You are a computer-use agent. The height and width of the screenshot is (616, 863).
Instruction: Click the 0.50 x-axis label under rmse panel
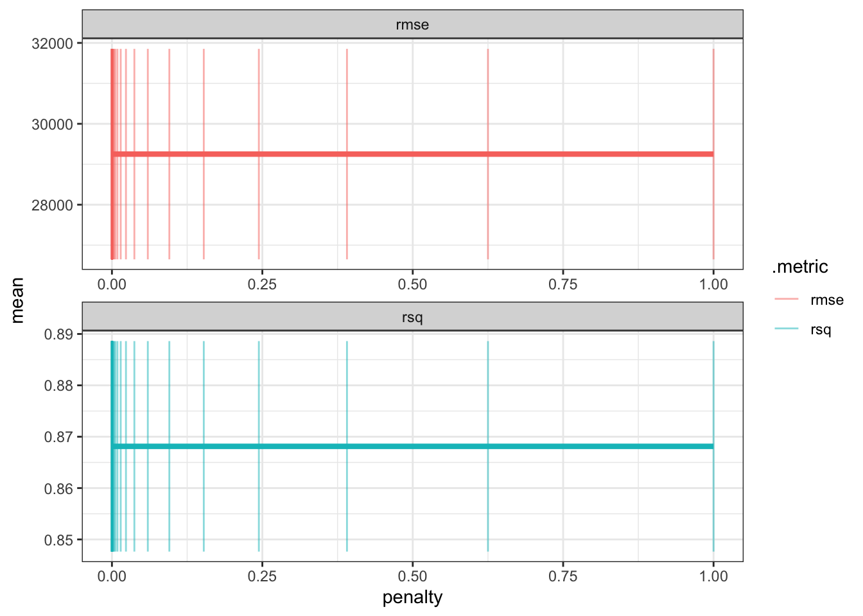pos(412,284)
